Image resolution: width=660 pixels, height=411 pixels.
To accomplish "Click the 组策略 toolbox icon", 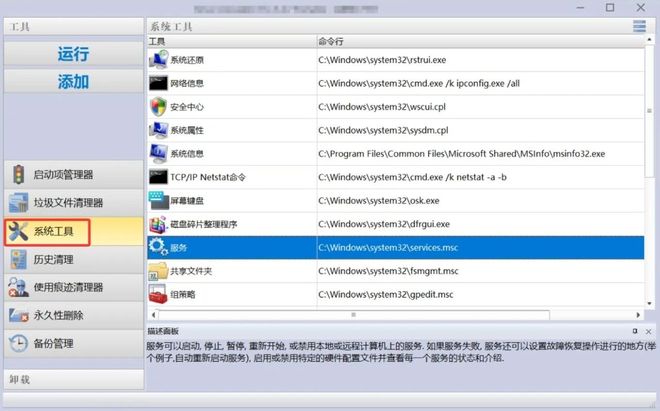I will [x=158, y=294].
